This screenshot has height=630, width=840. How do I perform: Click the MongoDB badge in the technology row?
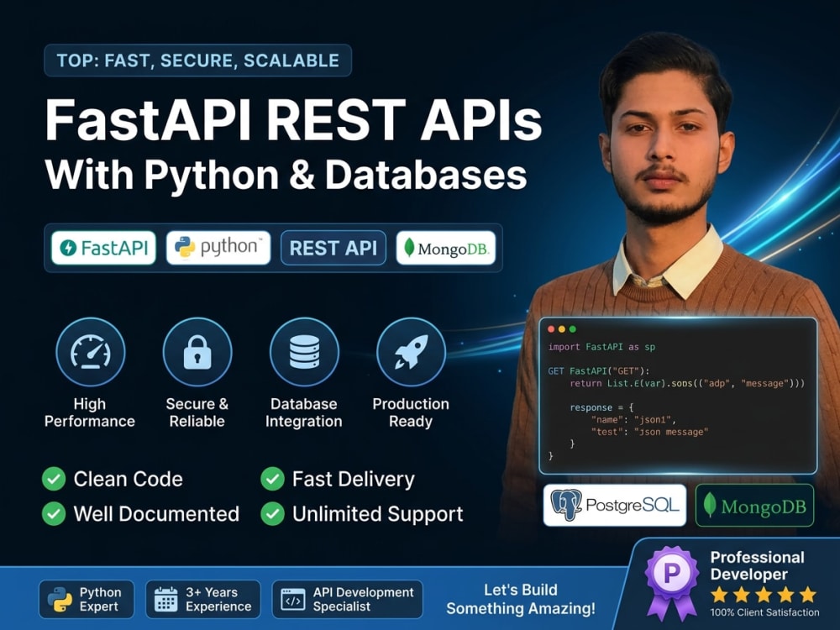pos(446,248)
